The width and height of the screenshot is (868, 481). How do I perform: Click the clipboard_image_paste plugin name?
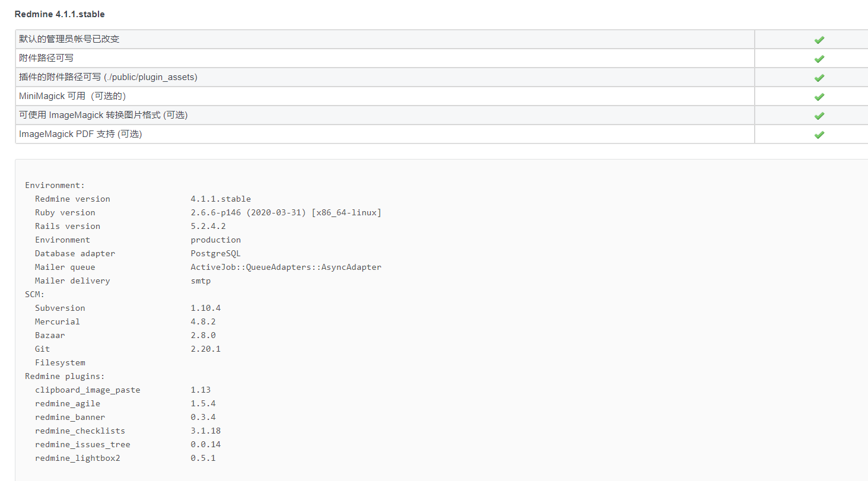[x=87, y=390]
